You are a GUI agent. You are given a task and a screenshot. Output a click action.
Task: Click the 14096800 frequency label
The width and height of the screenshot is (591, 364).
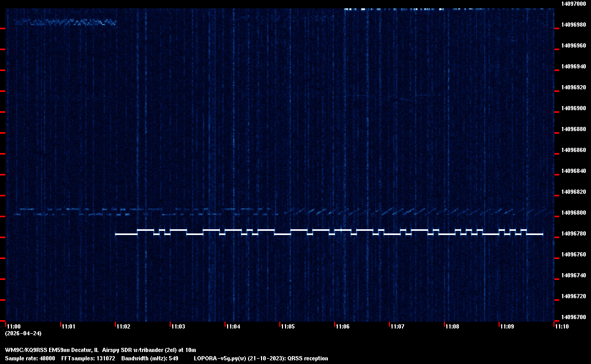[x=573, y=213]
